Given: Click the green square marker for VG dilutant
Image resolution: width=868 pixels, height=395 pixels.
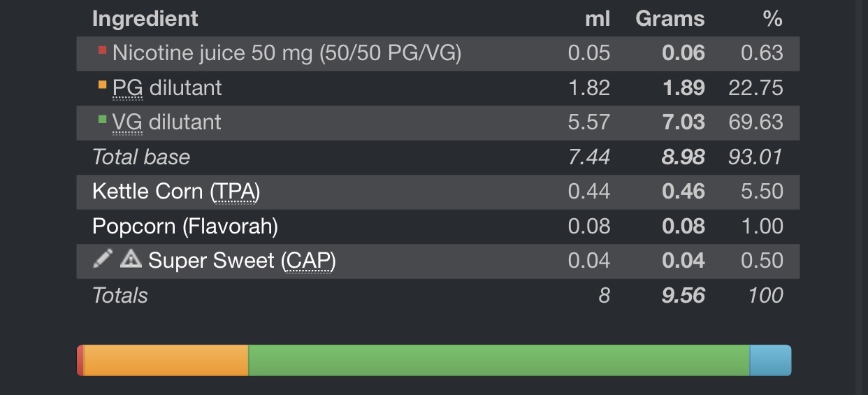Looking at the screenshot, I should (x=103, y=120).
